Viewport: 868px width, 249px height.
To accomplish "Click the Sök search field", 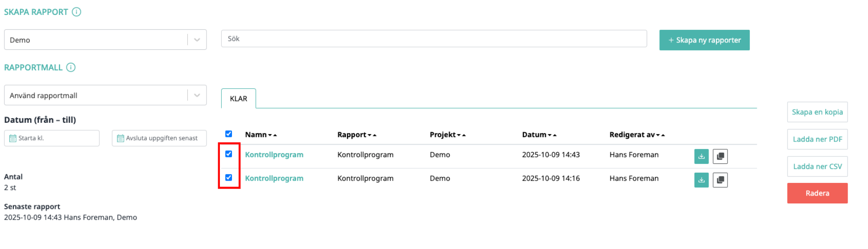I will [x=433, y=39].
